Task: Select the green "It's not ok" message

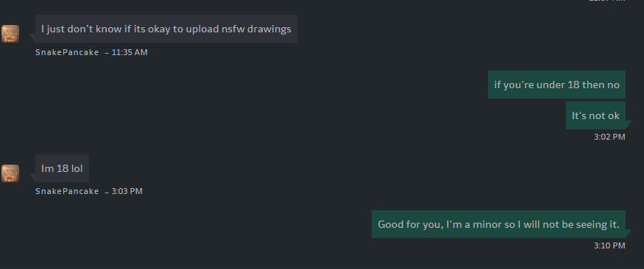Action: pos(595,115)
